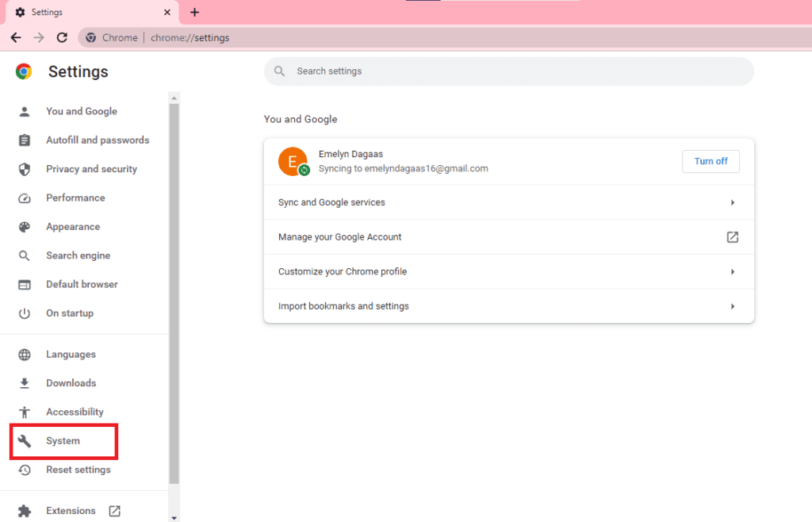Click the Appearance palette icon

point(25,227)
